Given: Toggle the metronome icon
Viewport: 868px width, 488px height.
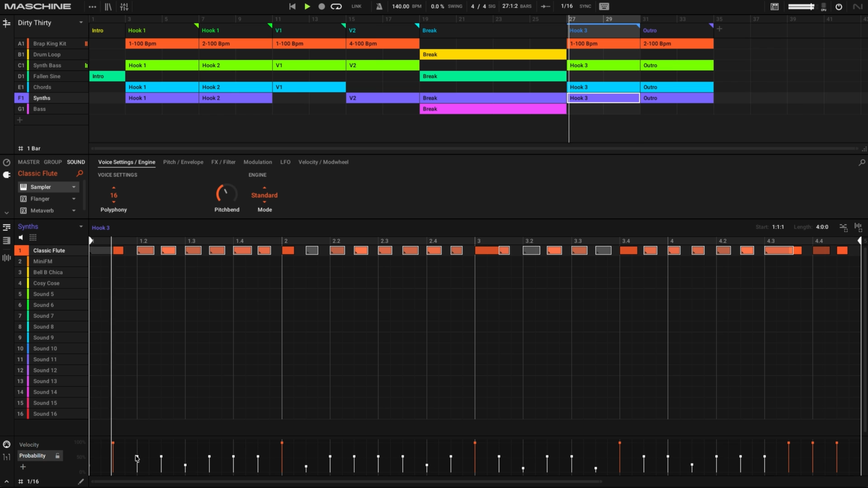Looking at the screenshot, I should pyautogui.click(x=379, y=6).
